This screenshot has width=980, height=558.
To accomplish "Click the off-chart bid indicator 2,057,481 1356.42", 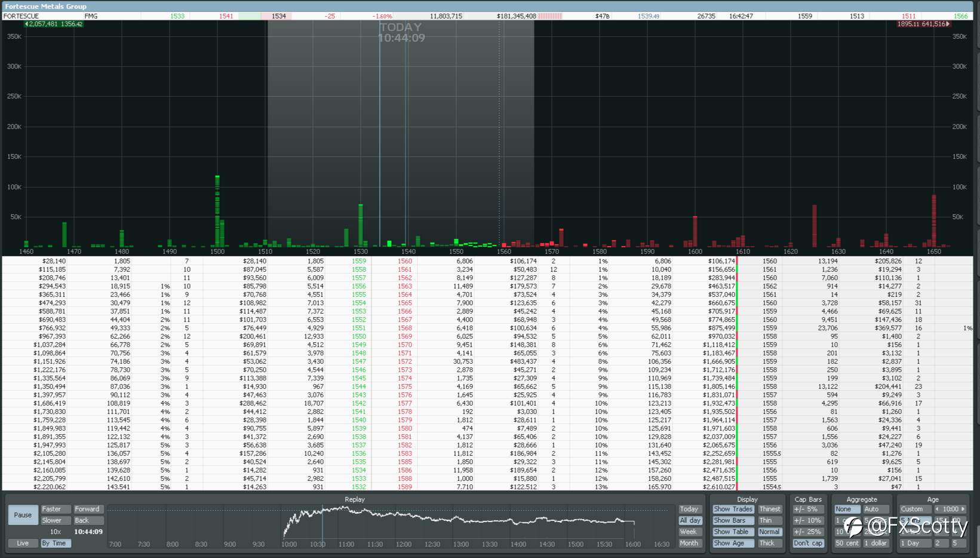I will point(53,24).
